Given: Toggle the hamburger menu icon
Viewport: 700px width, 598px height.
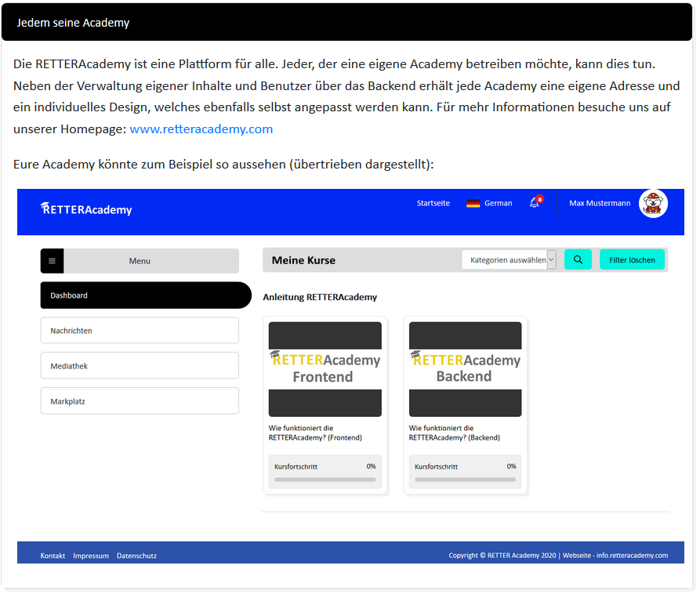Looking at the screenshot, I should click(53, 261).
